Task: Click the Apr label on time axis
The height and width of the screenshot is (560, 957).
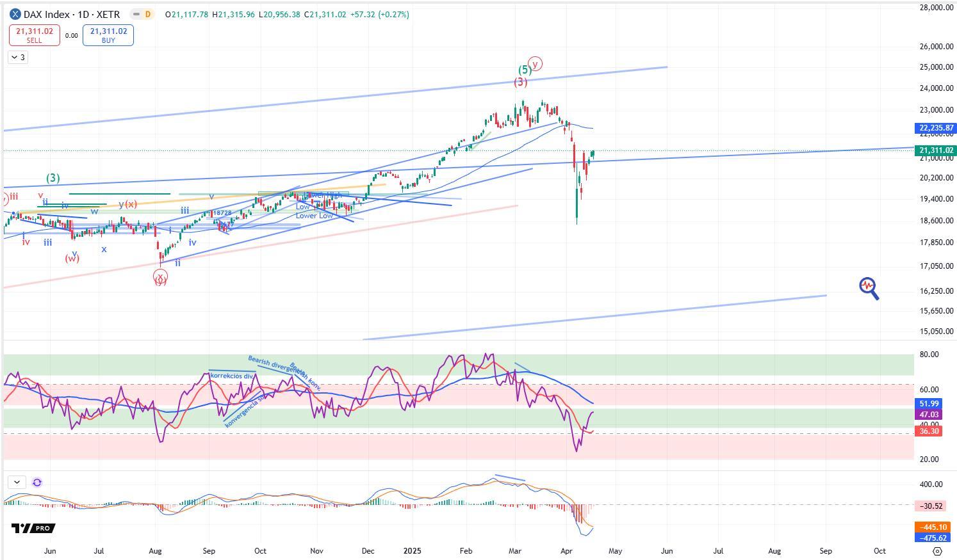Action: point(567,550)
